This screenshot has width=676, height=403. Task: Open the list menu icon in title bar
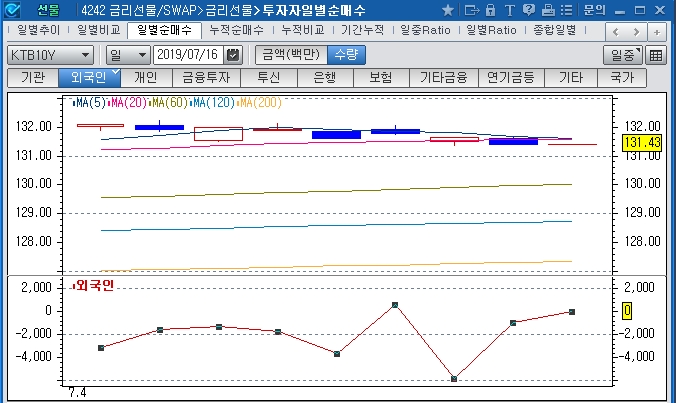[567, 10]
